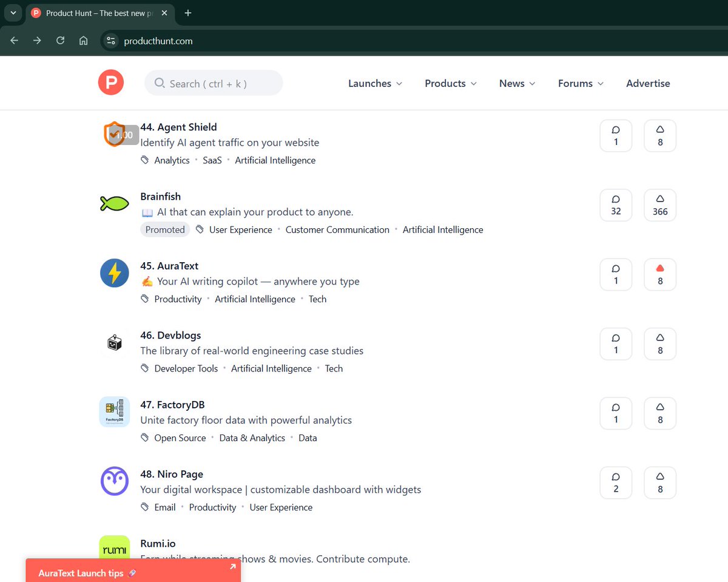This screenshot has width=728, height=582.
Task: Reload the page
Action: click(x=60, y=41)
